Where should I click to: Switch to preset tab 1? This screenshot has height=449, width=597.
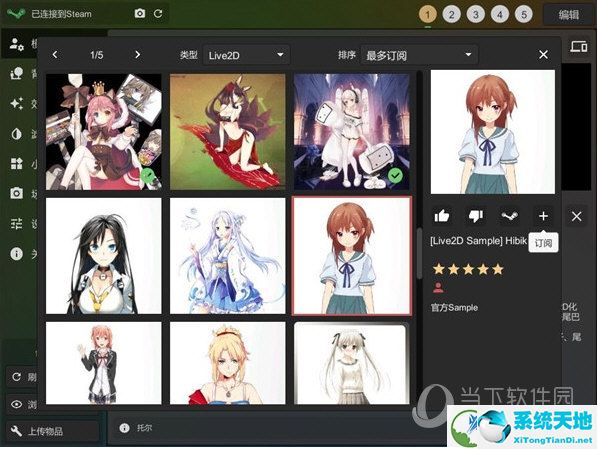428,15
